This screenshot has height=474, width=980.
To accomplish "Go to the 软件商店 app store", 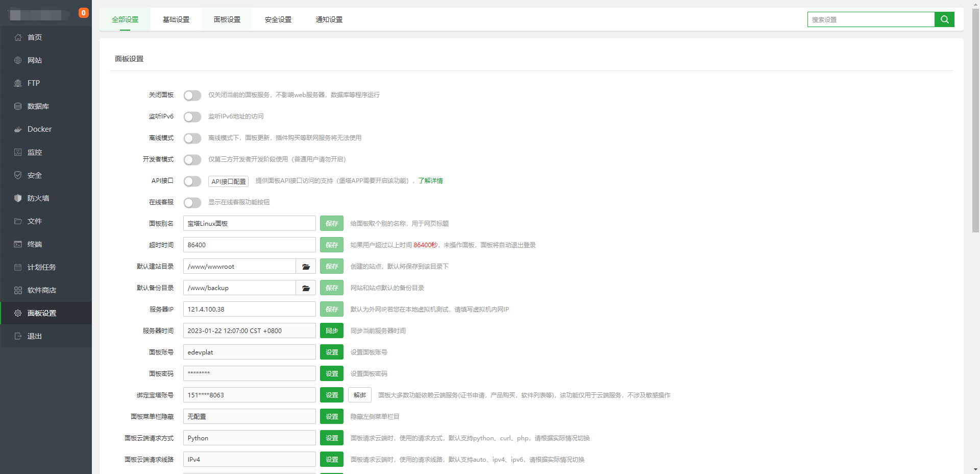I will pos(41,290).
